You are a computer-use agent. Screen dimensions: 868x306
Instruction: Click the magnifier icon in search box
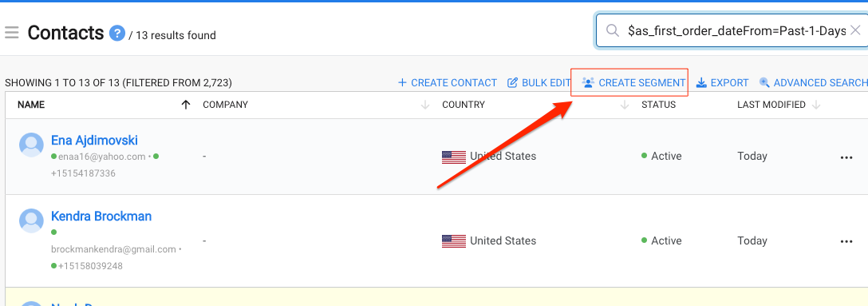612,31
